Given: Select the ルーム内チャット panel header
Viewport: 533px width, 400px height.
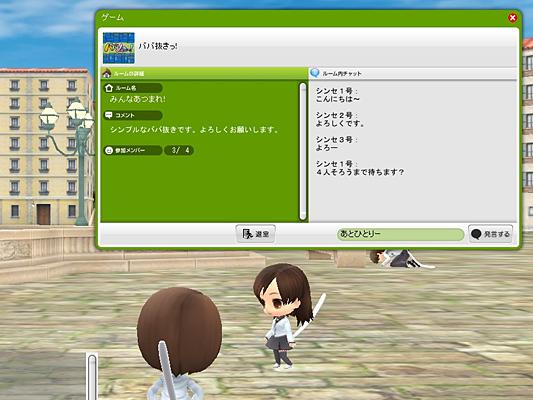Looking at the screenshot, I should [x=413, y=73].
